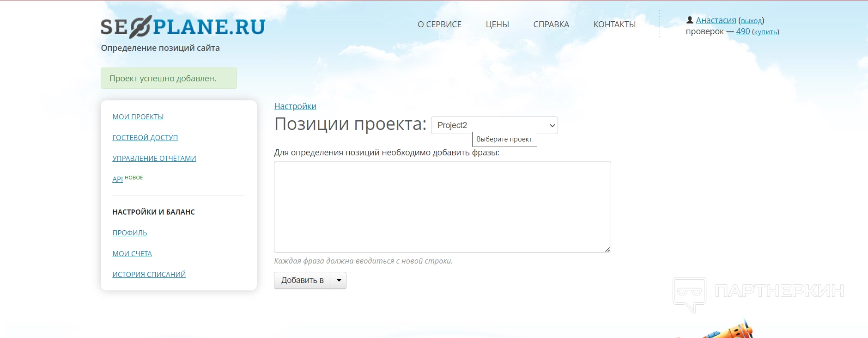Viewport: 868px width, 338px height.
Task: Open the API link in the sidebar
Action: [x=117, y=179]
